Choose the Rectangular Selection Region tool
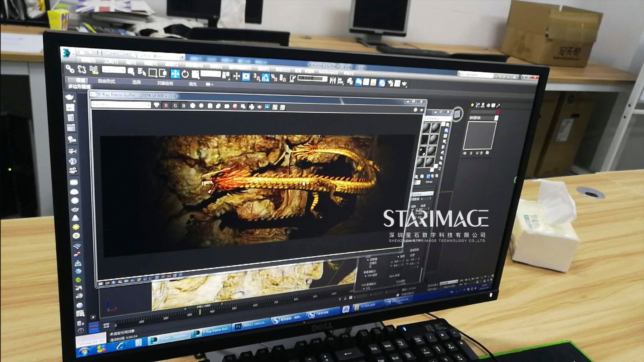This screenshot has height=362, width=644. (x=153, y=72)
